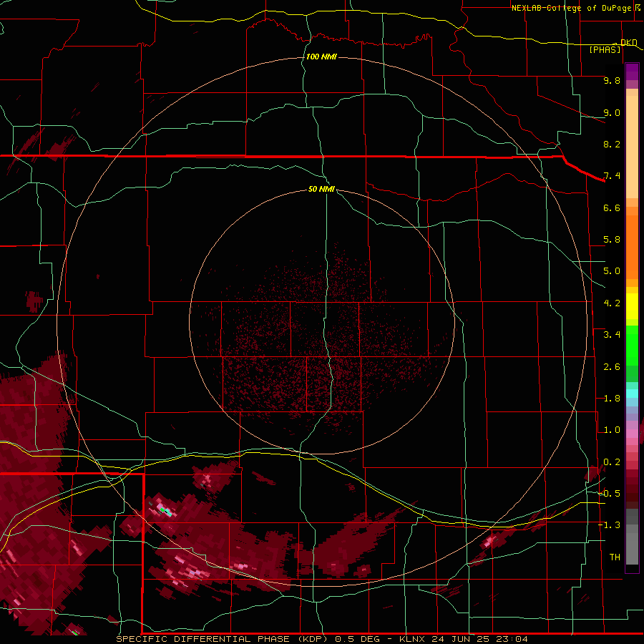Image resolution: width=644 pixels, height=644 pixels.
Task: Click the 4.2 value on the color scale
Action: [612, 303]
